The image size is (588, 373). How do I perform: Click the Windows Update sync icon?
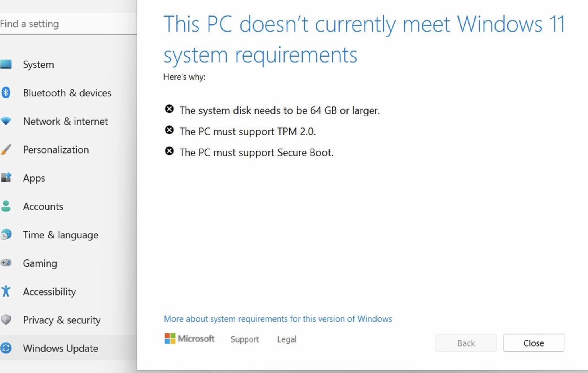tap(6, 348)
